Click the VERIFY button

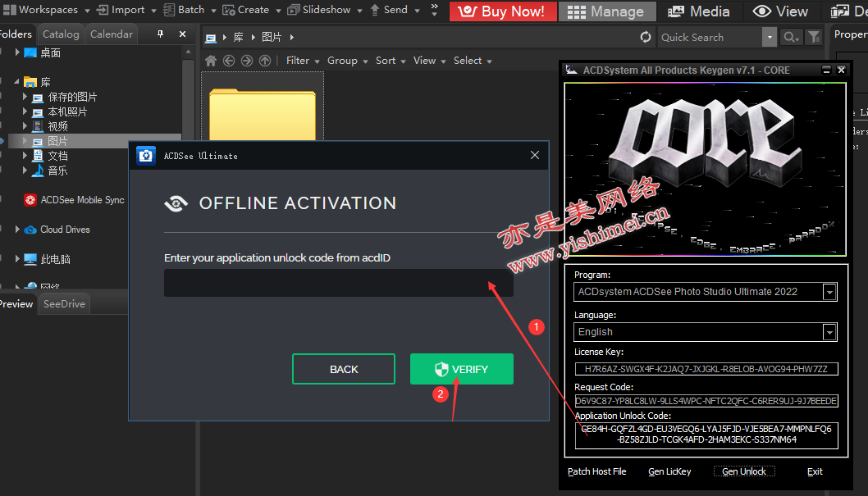pos(462,369)
